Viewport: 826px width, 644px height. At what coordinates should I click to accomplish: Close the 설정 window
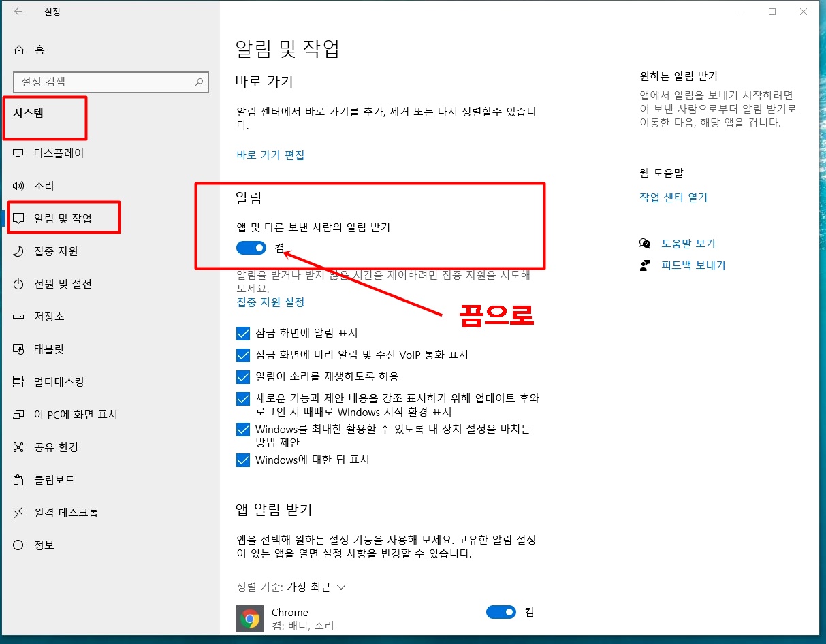tap(804, 12)
